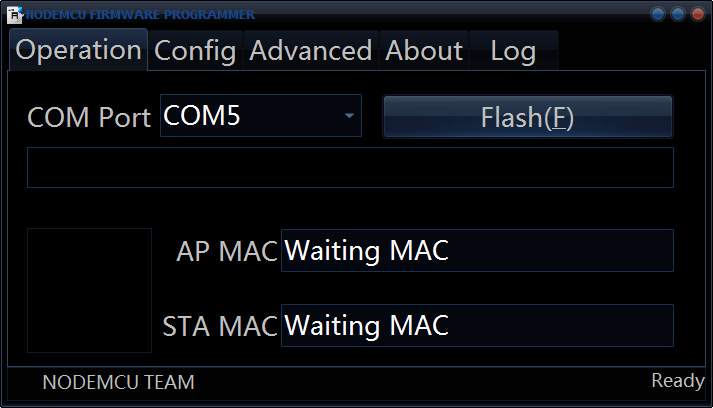713x408 pixels.
Task: Show the About tab
Action: coord(424,50)
